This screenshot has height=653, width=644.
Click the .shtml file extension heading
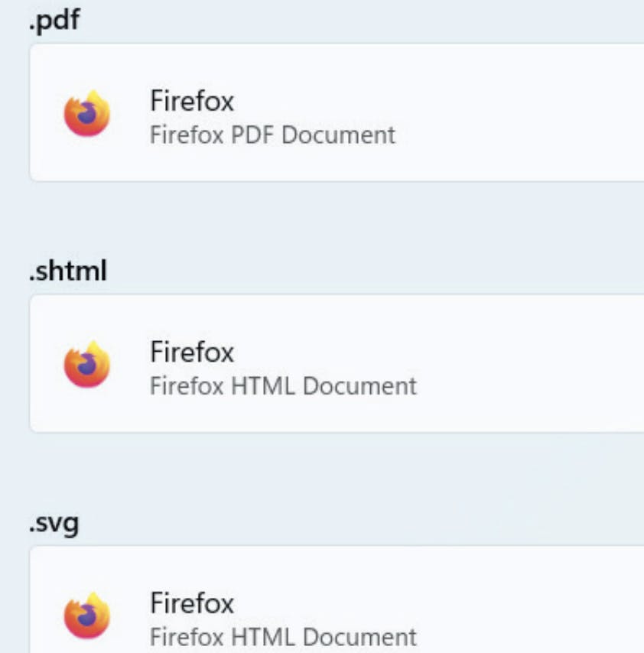pos(67,270)
